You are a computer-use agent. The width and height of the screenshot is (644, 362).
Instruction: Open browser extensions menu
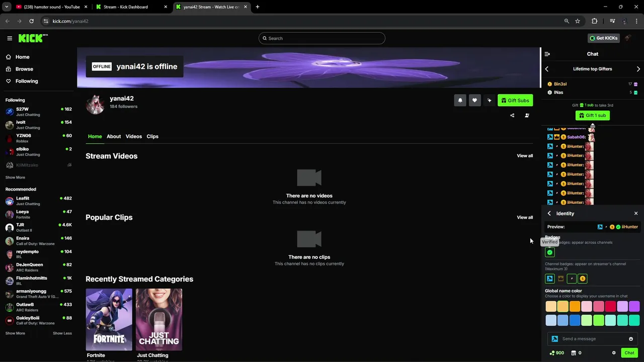point(595,21)
